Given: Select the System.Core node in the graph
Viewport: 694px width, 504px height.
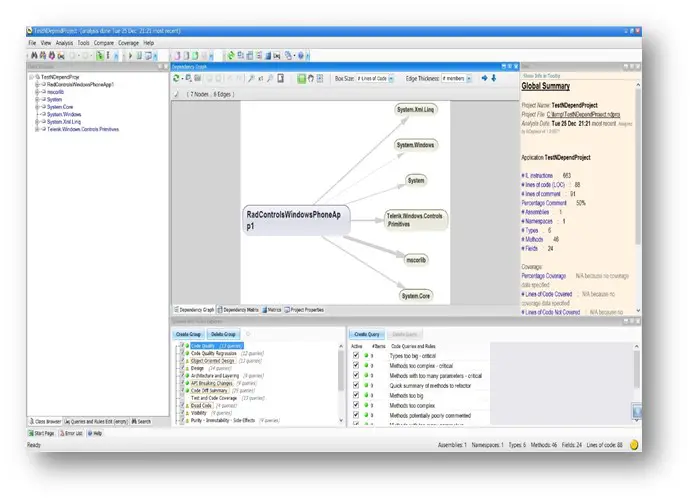Looking at the screenshot, I should [416, 296].
